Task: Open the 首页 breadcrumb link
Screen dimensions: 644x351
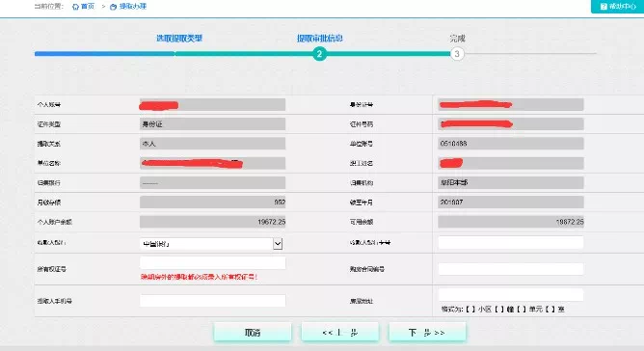Action: click(88, 7)
